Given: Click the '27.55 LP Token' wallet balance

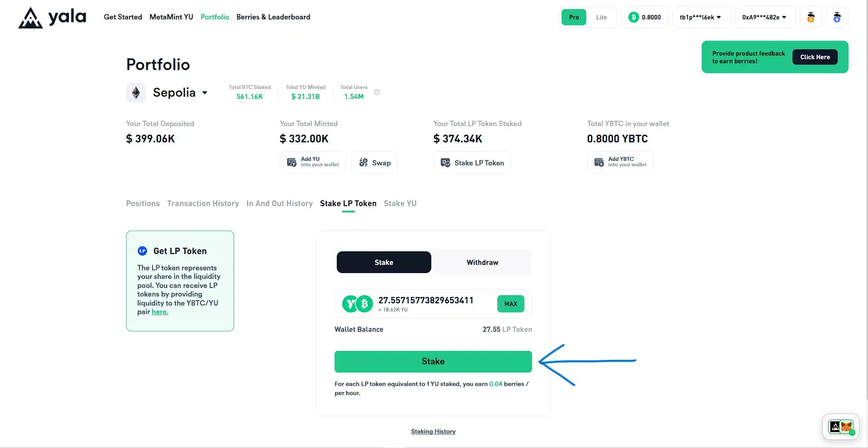Looking at the screenshot, I should point(507,330).
